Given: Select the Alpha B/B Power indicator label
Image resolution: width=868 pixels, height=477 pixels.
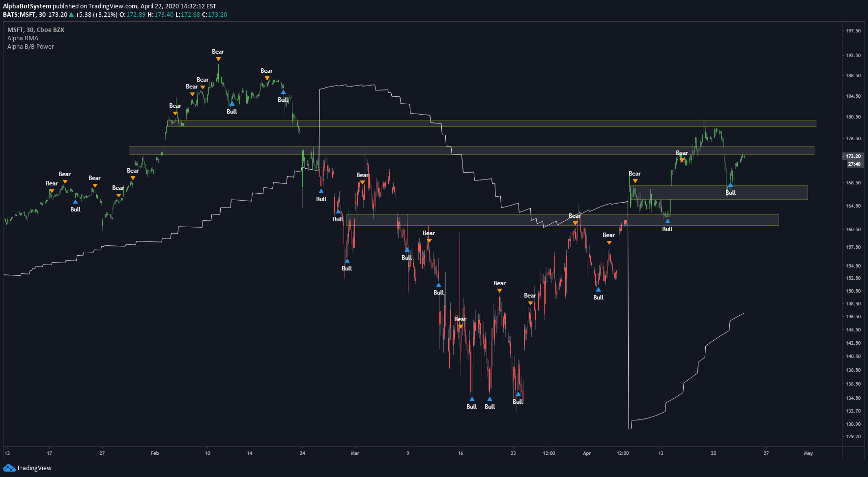Looking at the screenshot, I should click(x=30, y=47).
